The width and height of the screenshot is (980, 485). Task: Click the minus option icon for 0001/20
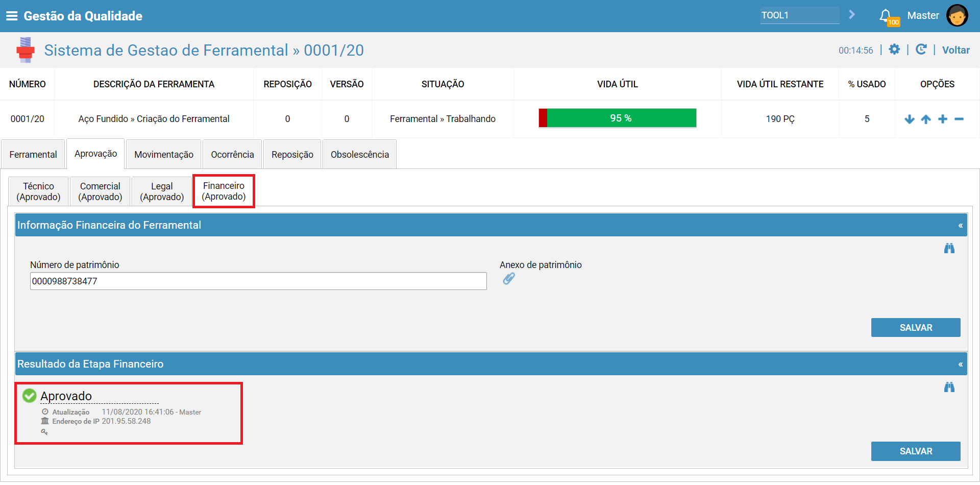(x=959, y=119)
